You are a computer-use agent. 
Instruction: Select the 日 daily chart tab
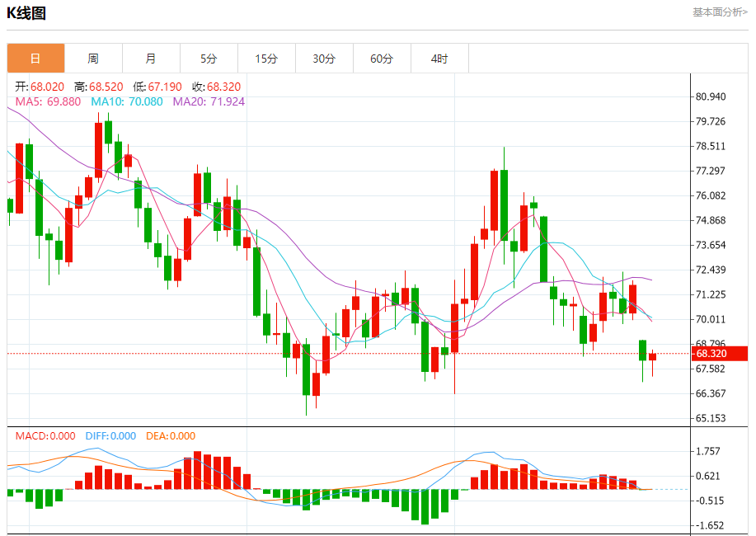(35, 59)
